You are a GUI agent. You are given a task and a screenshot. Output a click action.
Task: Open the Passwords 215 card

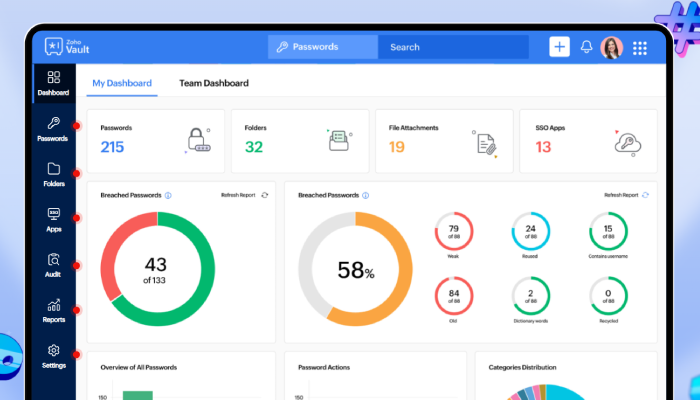point(156,141)
